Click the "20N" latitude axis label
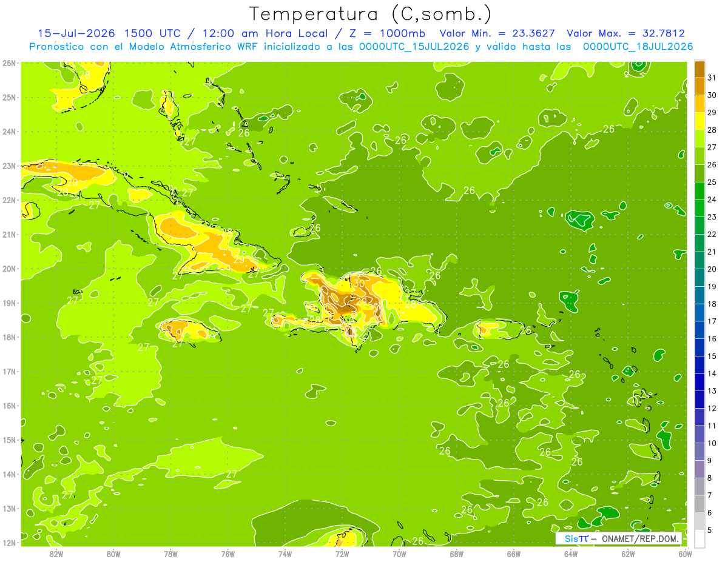 pyautogui.click(x=8, y=269)
